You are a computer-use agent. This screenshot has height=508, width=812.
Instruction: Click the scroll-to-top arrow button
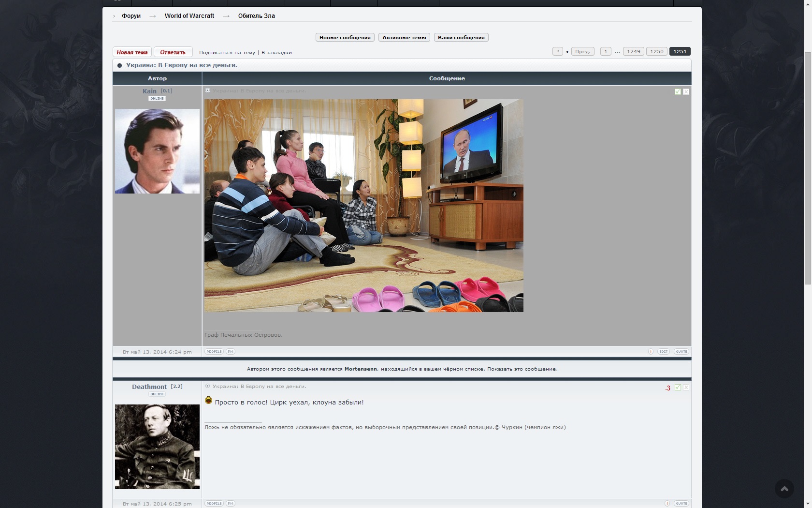point(784,489)
